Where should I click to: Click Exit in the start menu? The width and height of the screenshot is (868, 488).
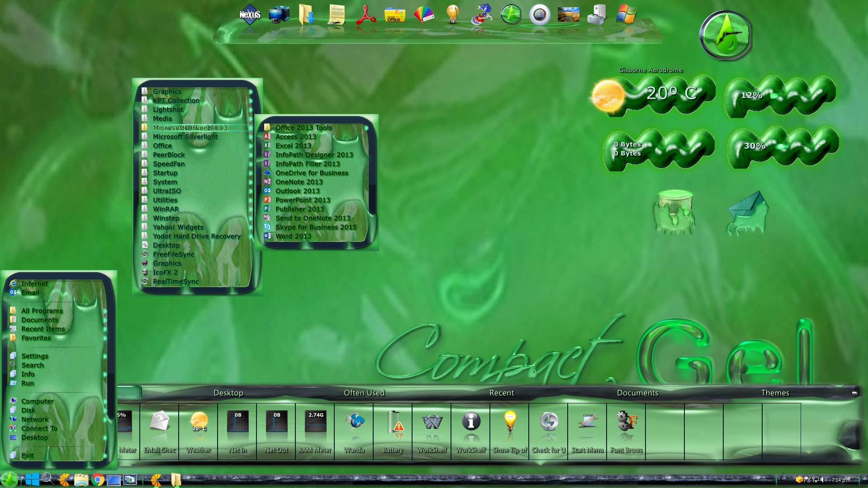click(28, 455)
